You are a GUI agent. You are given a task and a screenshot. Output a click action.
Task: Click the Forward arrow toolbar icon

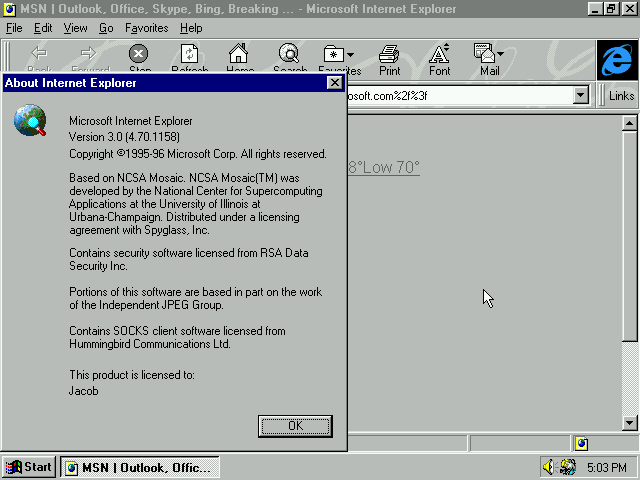[89, 53]
